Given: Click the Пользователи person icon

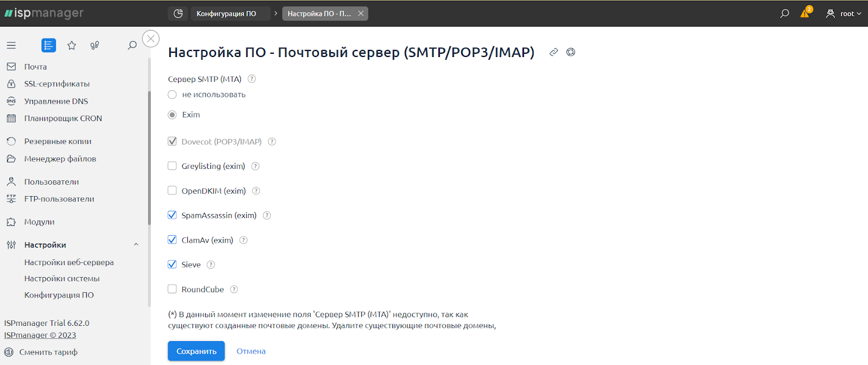Looking at the screenshot, I should (11, 181).
